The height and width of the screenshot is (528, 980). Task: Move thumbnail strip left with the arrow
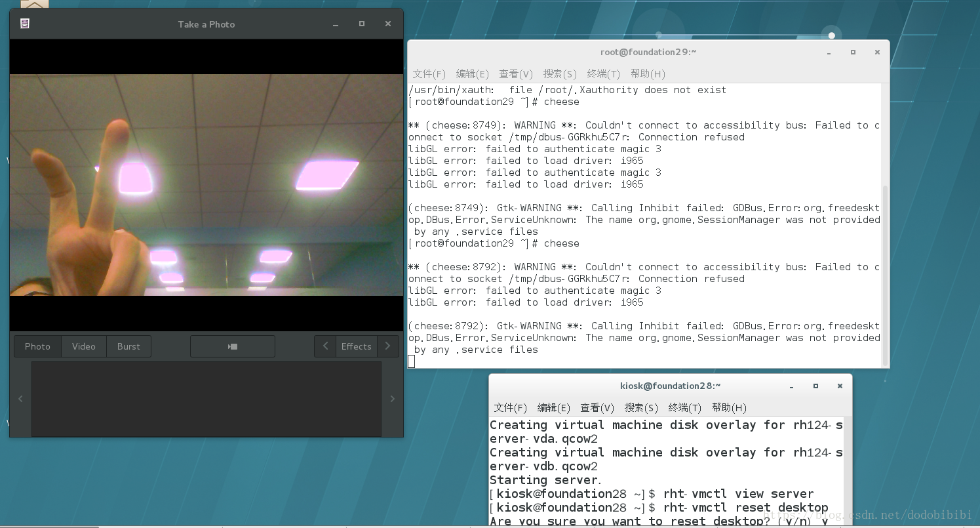(20, 399)
